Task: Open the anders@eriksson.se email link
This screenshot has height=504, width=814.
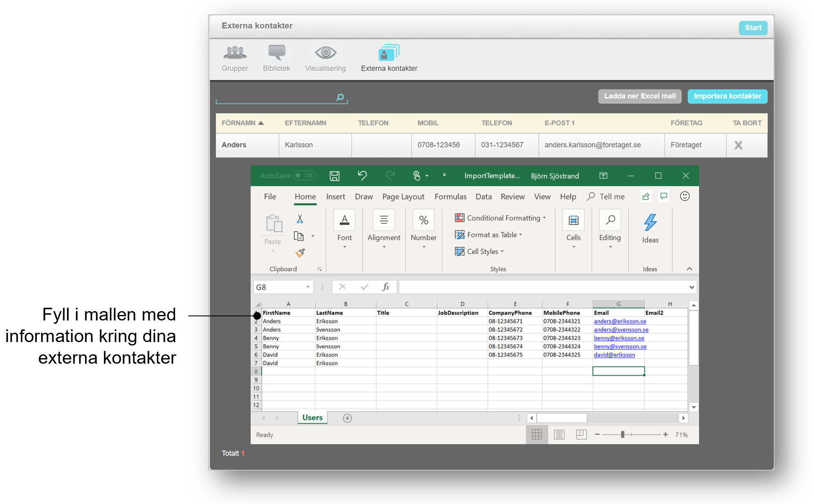Action: pyautogui.click(x=620, y=321)
